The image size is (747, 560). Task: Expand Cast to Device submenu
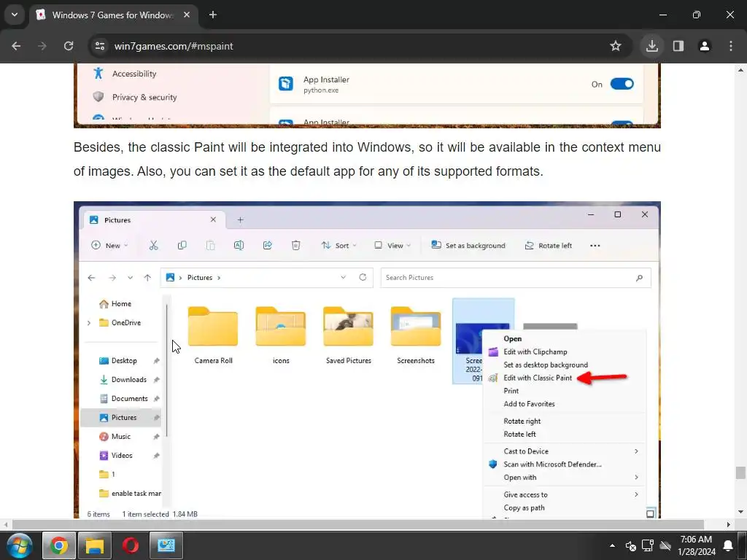tap(565, 451)
